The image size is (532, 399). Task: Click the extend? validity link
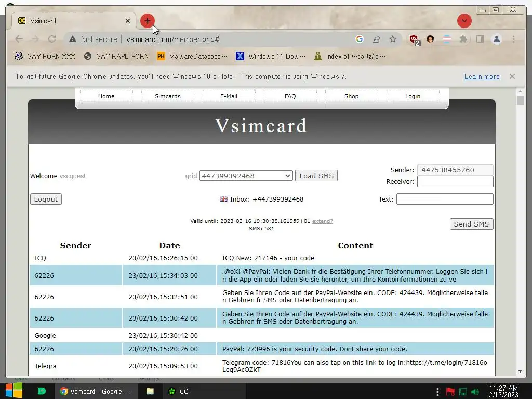click(x=322, y=221)
